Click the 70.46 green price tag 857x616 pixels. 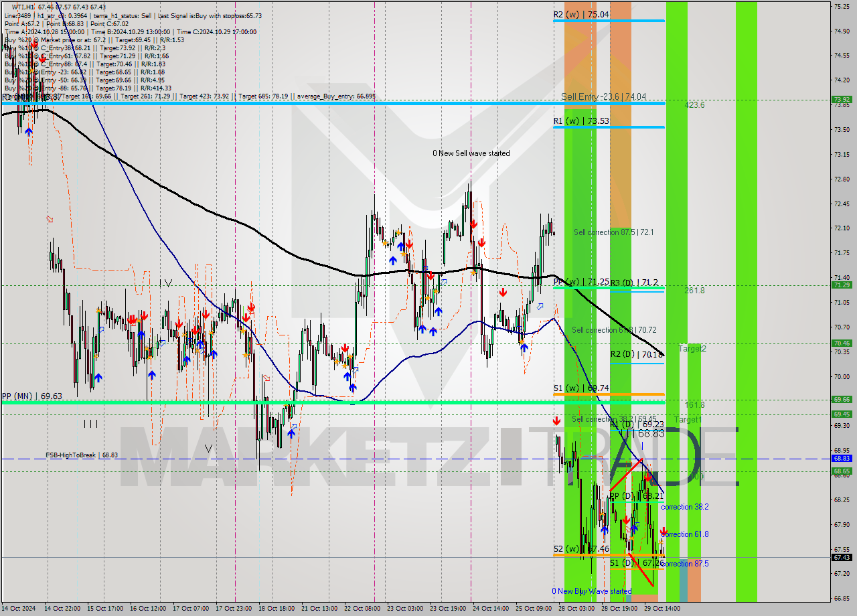[842, 343]
